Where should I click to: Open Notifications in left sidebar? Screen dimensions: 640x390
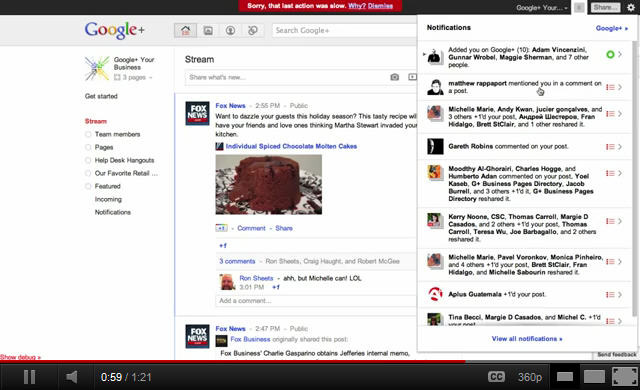pos(113,212)
